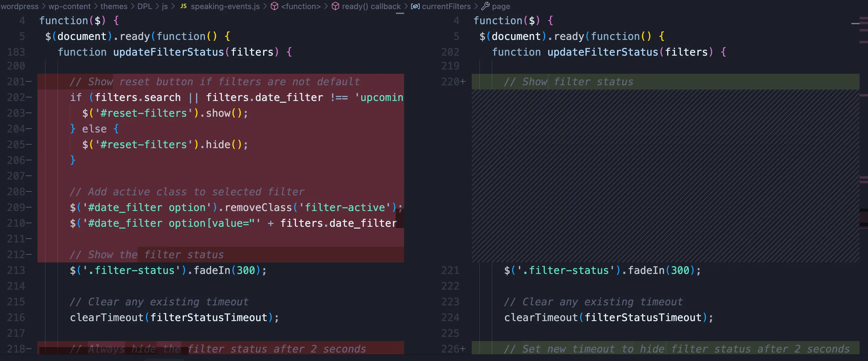Click added comment 'Set new timeout to hide'

coord(677,349)
